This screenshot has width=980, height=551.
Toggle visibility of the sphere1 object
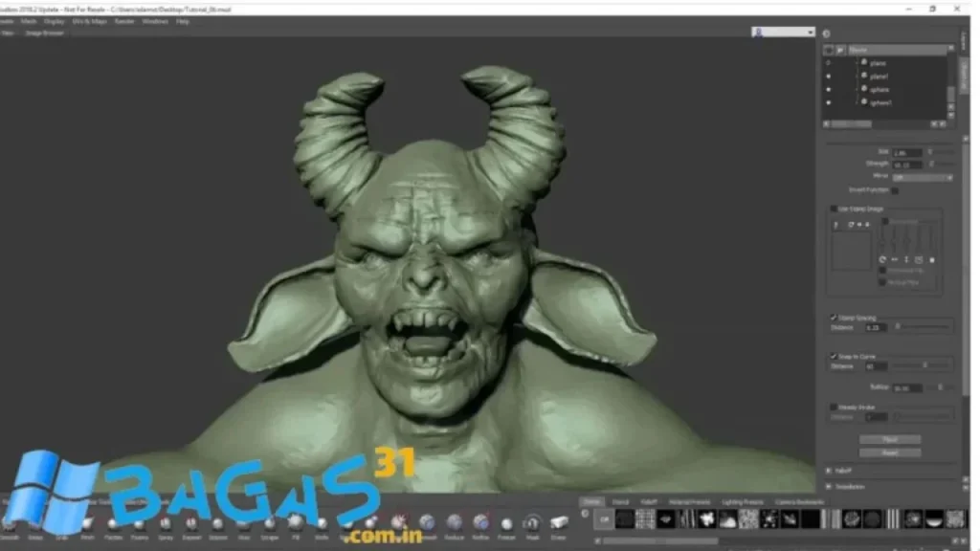click(829, 102)
